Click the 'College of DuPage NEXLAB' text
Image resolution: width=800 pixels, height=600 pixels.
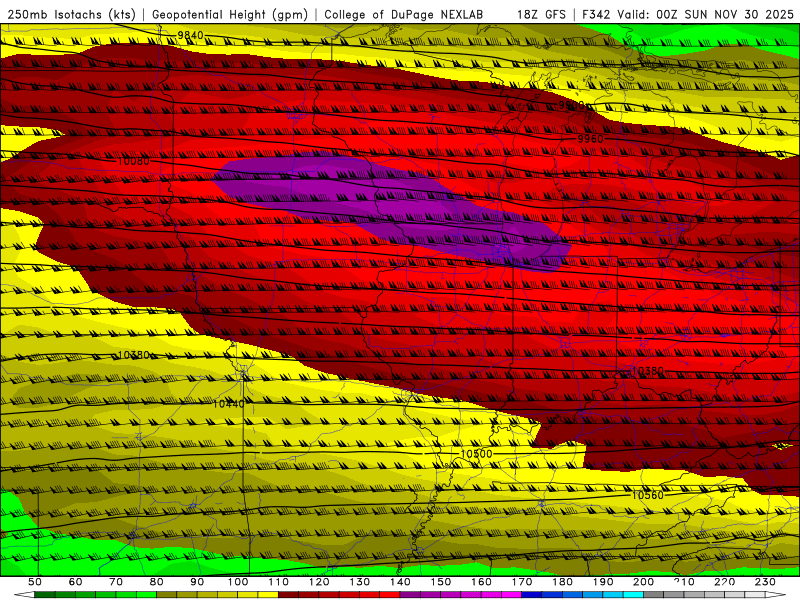(404, 14)
